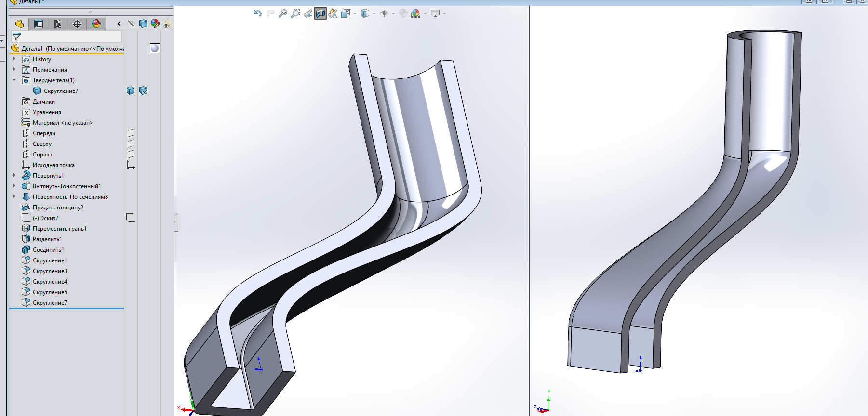
Task: Toggle visibility of Исходная точка origin
Action: pos(131,165)
